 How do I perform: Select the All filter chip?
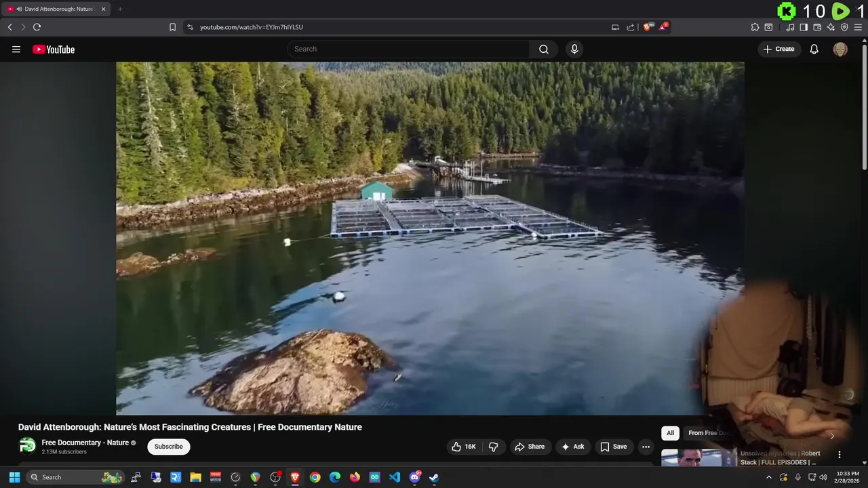click(670, 433)
